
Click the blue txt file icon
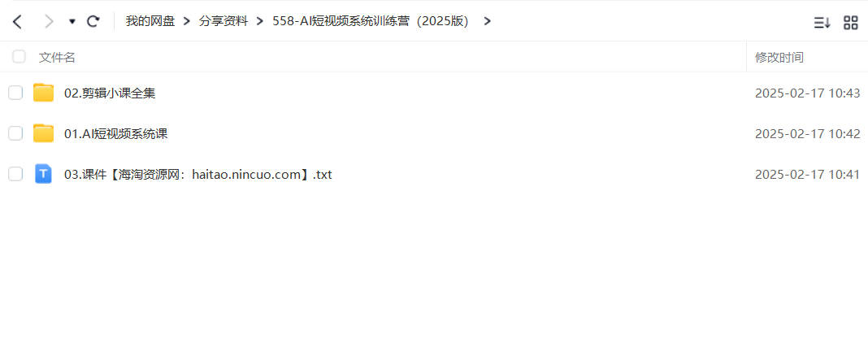(x=43, y=174)
